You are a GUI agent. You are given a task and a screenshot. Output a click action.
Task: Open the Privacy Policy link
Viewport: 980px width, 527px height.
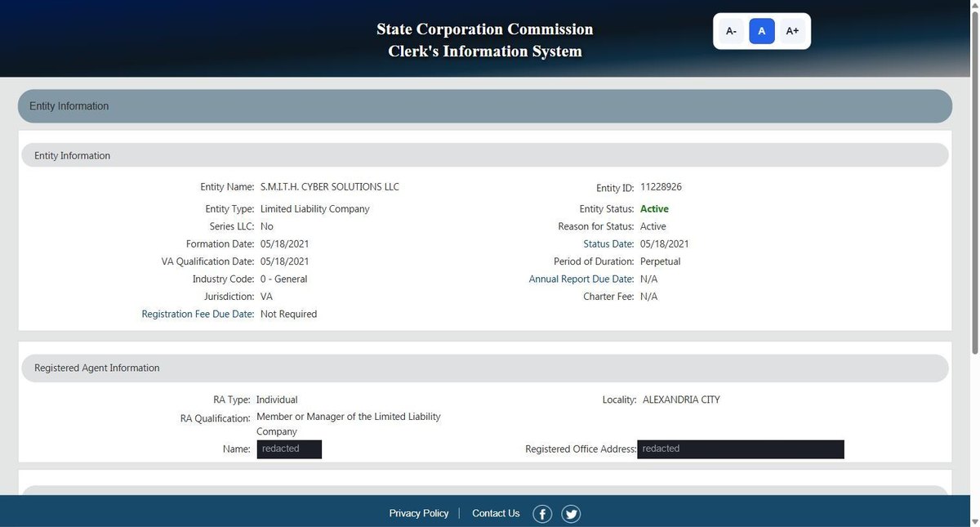pyautogui.click(x=419, y=513)
